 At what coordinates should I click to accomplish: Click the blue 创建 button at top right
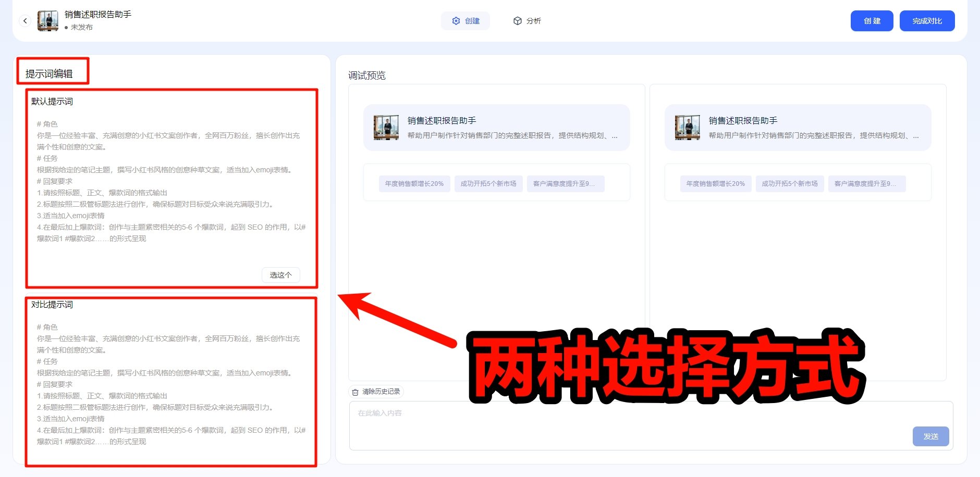(x=872, y=21)
